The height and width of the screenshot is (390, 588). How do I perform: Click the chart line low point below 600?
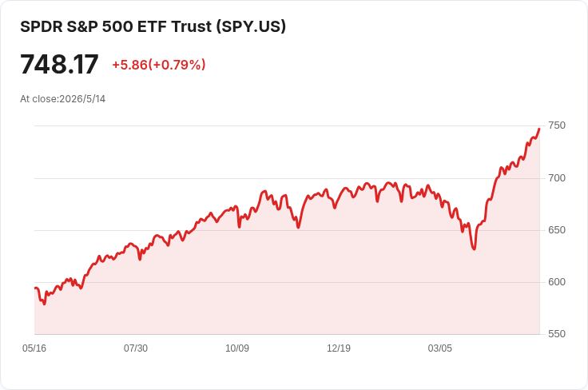[44, 304]
